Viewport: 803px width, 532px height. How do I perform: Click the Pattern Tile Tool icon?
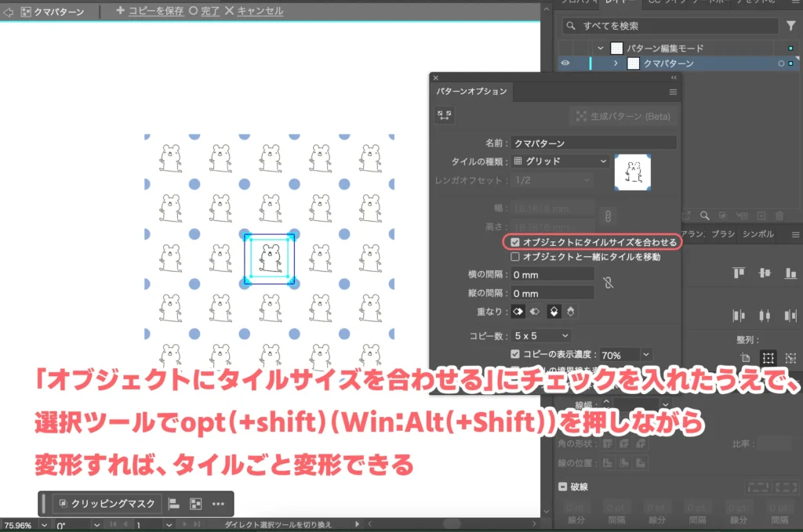click(445, 115)
